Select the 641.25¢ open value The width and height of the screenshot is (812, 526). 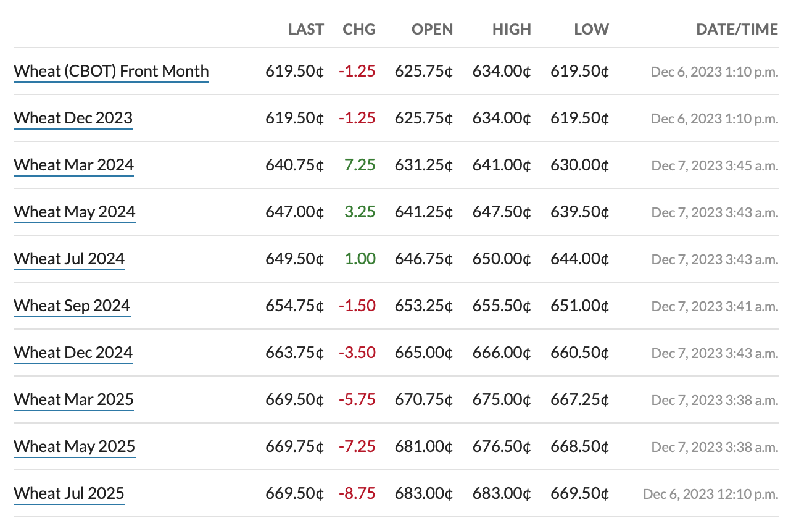tap(424, 212)
